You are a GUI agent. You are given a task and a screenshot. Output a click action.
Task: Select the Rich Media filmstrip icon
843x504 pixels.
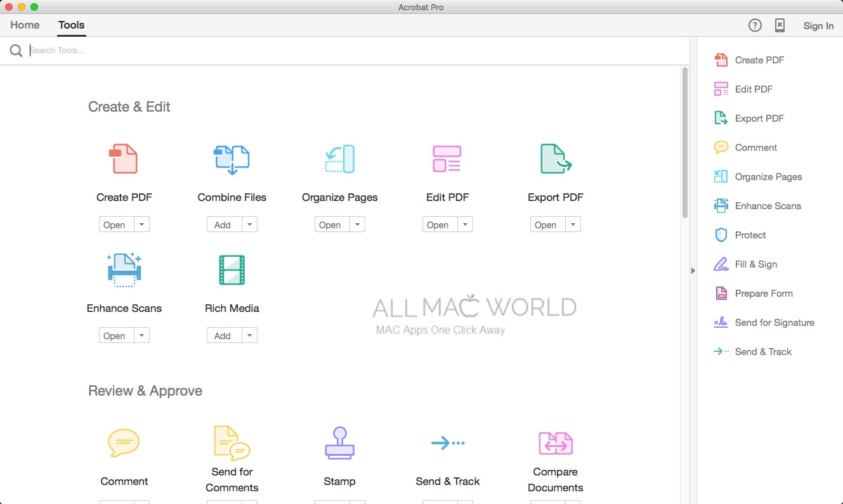point(232,270)
